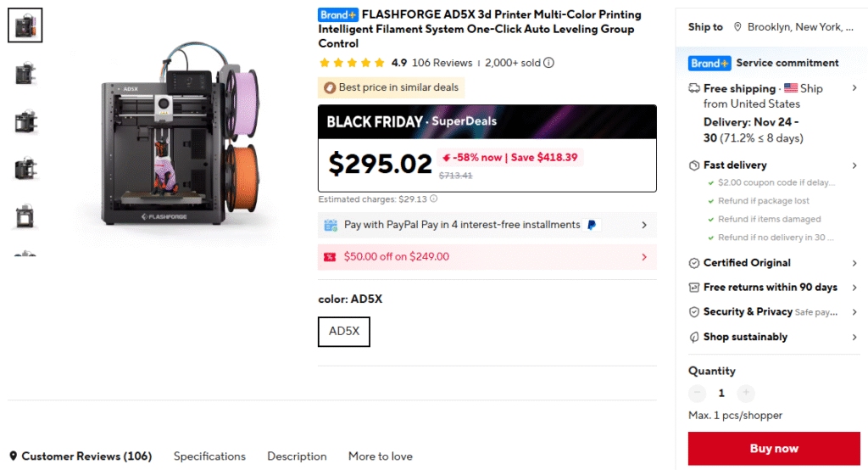This screenshot has height=470, width=868.
Task: Expand the $50.00 off coupon arrow
Action: (644, 257)
